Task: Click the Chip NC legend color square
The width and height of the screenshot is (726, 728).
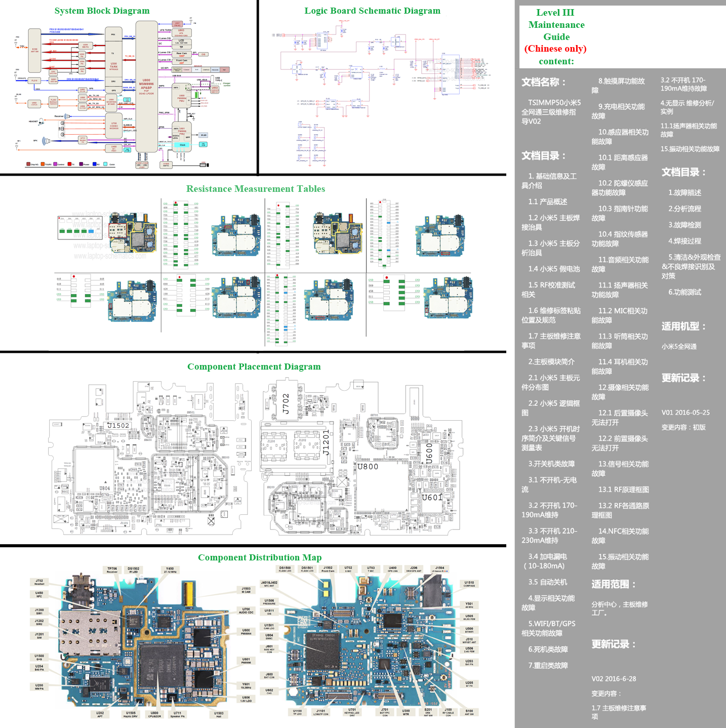Action: [x=28, y=164]
